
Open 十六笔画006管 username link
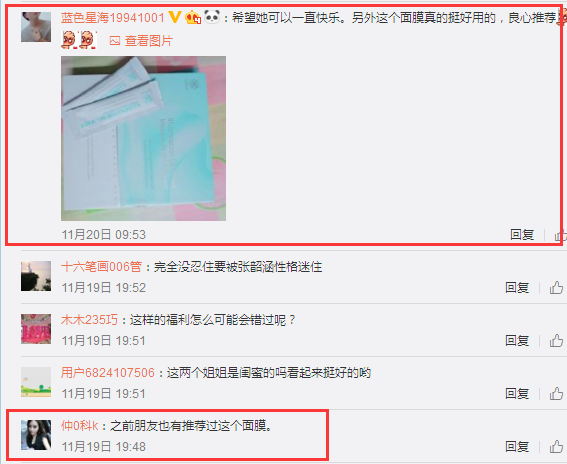[x=101, y=267]
